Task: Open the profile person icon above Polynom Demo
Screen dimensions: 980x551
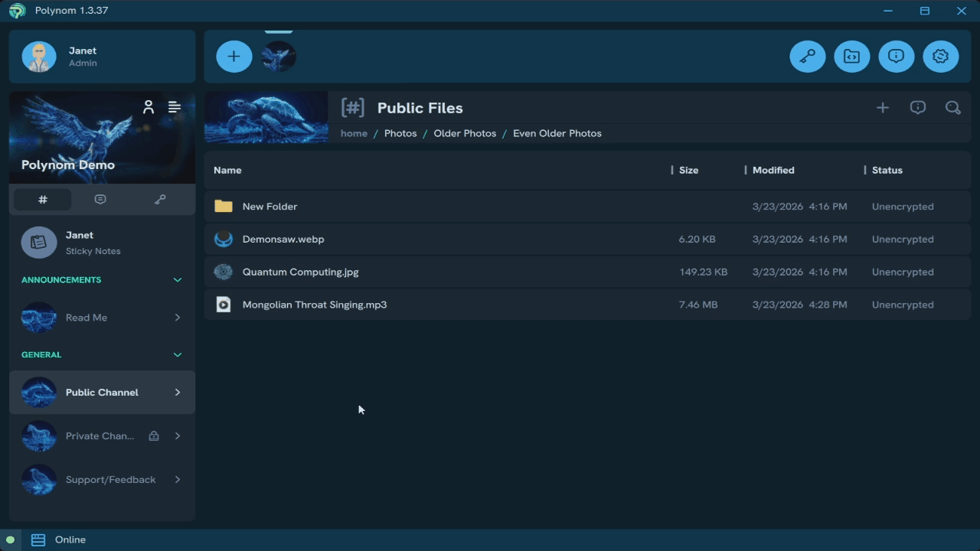Action: 149,107
